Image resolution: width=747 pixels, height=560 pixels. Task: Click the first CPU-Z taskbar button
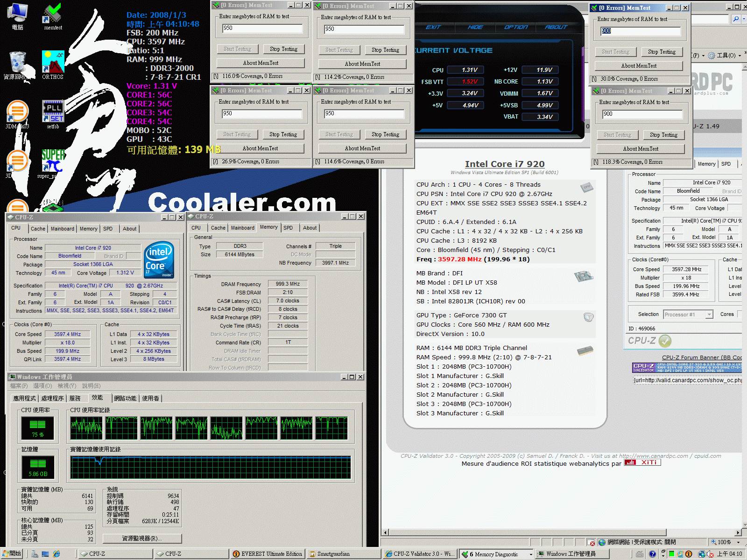point(115,554)
